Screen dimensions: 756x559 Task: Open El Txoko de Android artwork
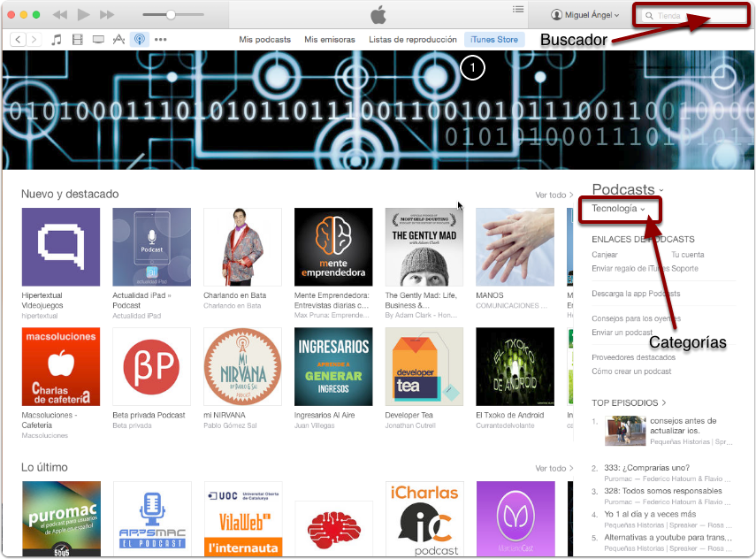(x=515, y=366)
